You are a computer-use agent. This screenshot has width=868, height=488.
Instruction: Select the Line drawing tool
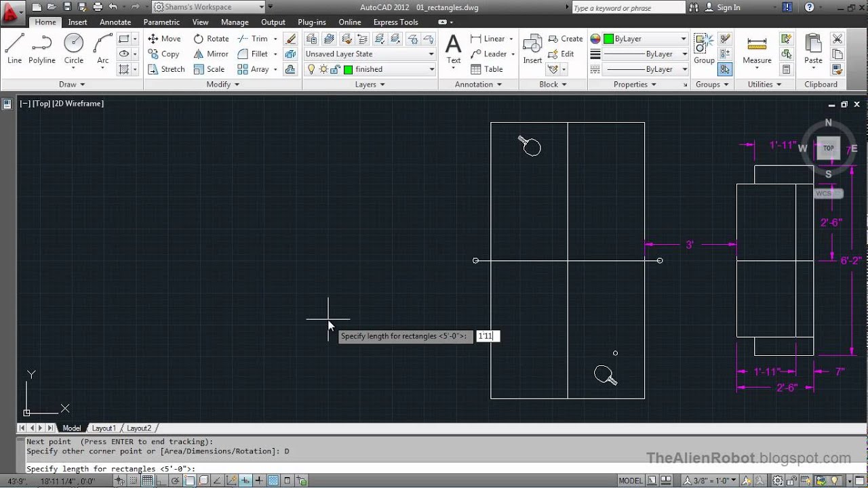click(x=14, y=49)
